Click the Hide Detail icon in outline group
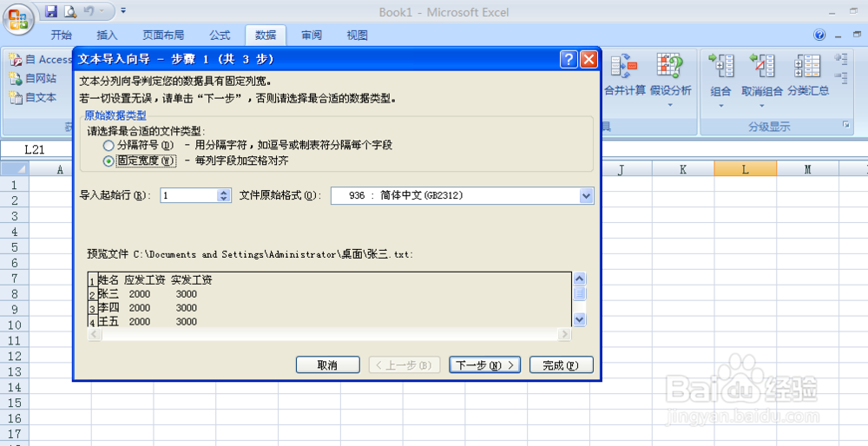 click(x=841, y=77)
